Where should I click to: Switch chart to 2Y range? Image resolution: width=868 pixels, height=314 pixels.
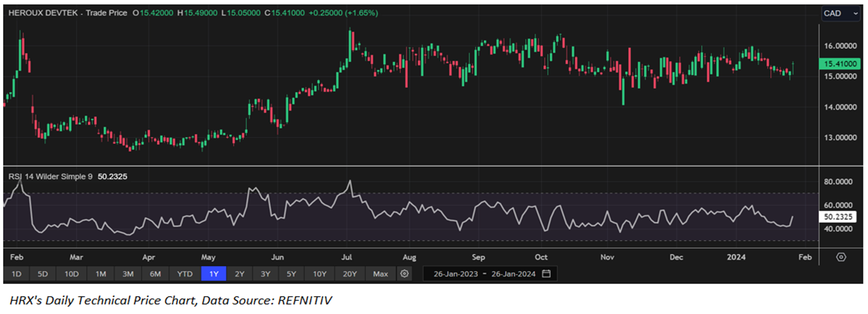pyautogui.click(x=239, y=274)
